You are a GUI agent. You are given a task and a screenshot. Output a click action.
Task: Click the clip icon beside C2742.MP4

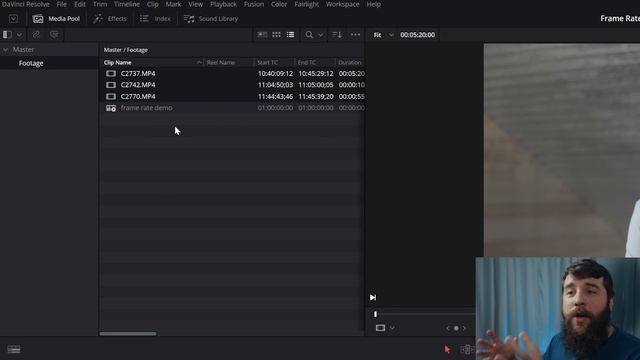(111, 85)
